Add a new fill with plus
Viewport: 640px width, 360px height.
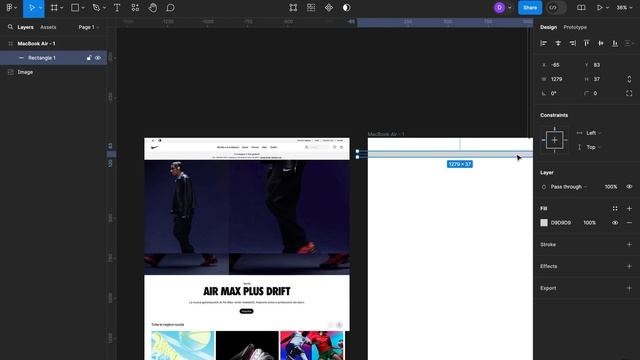click(x=629, y=209)
